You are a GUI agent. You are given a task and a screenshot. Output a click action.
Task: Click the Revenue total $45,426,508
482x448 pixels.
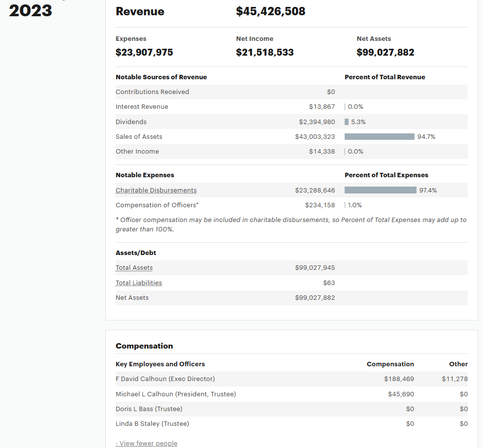coord(270,11)
